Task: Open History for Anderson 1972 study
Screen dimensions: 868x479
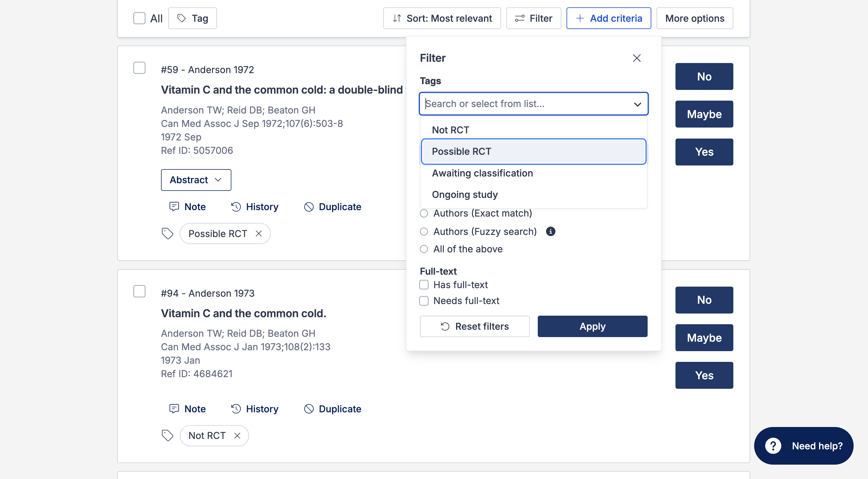Action: coord(255,206)
